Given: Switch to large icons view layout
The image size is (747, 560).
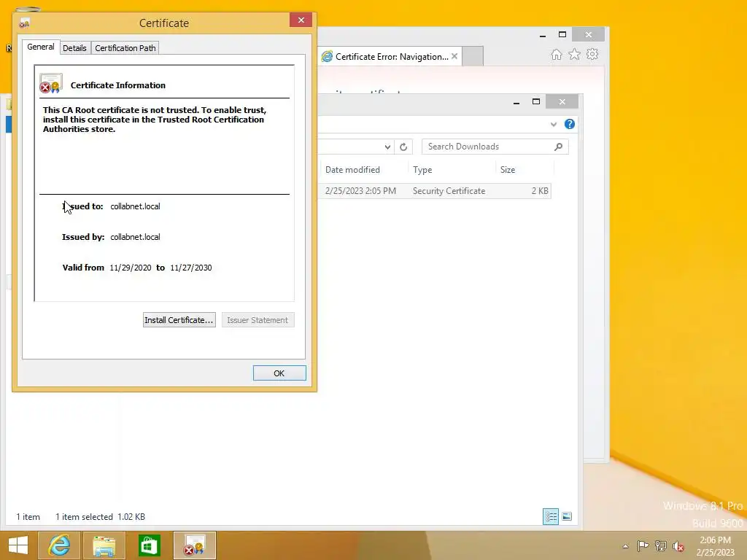Looking at the screenshot, I should [x=567, y=517].
